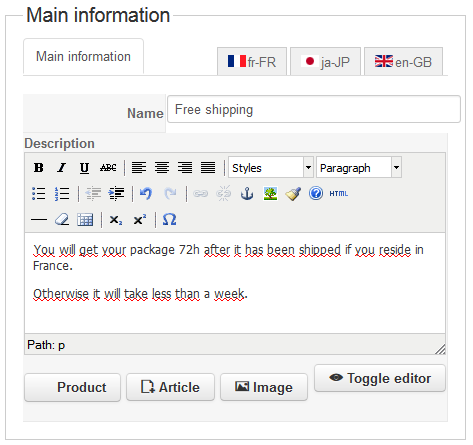Click the Product button

72,387
